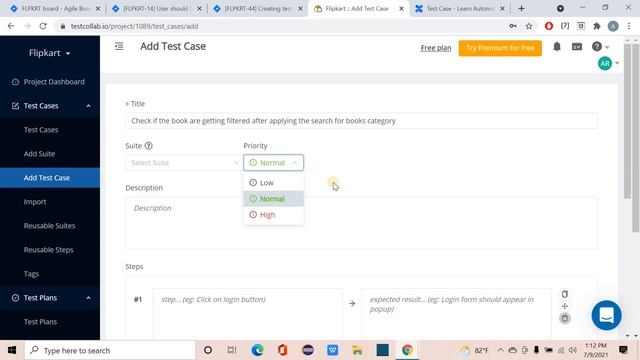
Task: Click the browser address bar URL
Action: coord(134,26)
